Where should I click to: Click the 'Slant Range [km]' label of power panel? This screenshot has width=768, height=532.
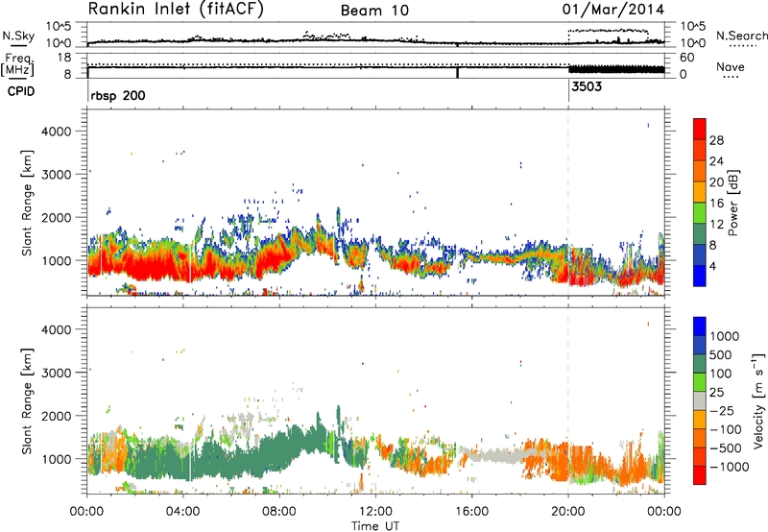[27, 203]
